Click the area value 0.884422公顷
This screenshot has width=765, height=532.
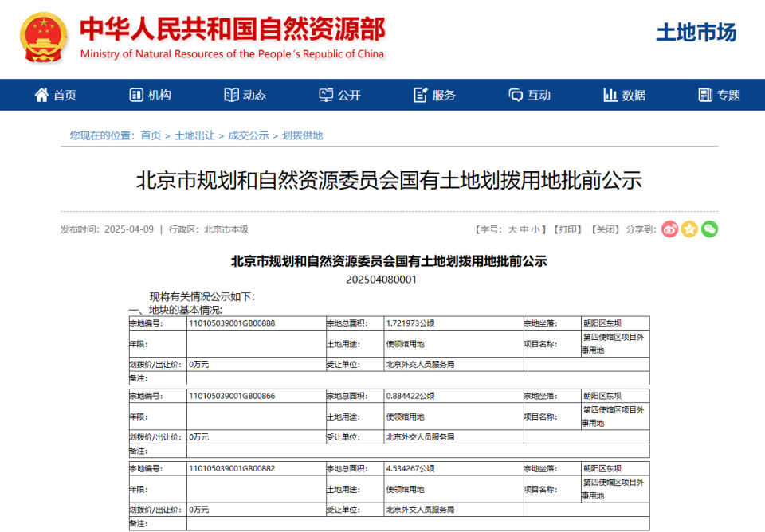tap(410, 396)
